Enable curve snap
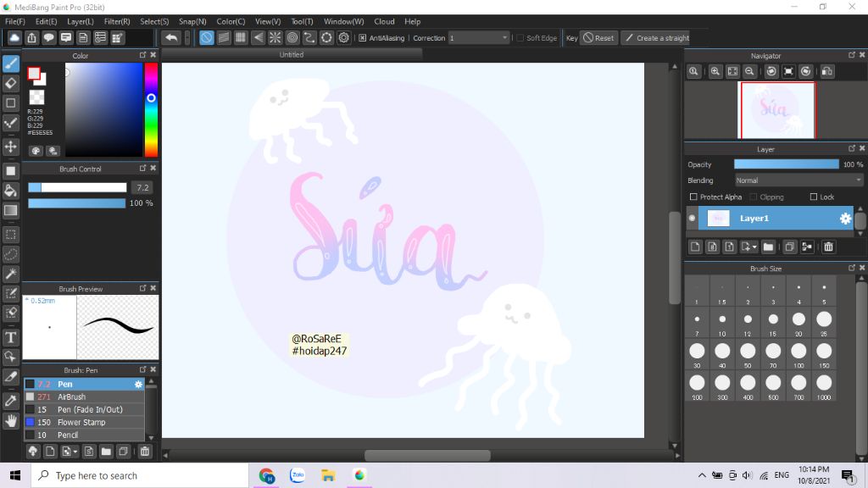This screenshot has height=488, width=868. coord(309,37)
